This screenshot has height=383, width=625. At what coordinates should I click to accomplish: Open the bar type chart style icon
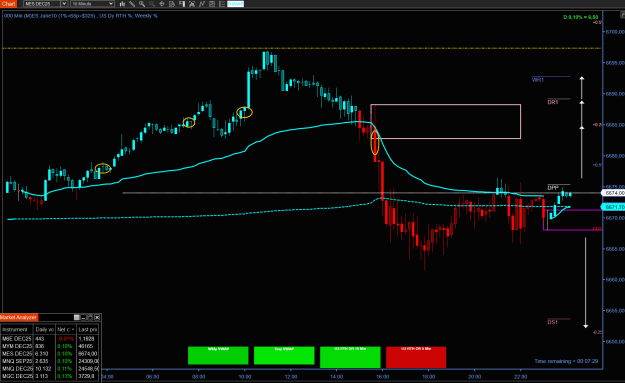click(122, 4)
